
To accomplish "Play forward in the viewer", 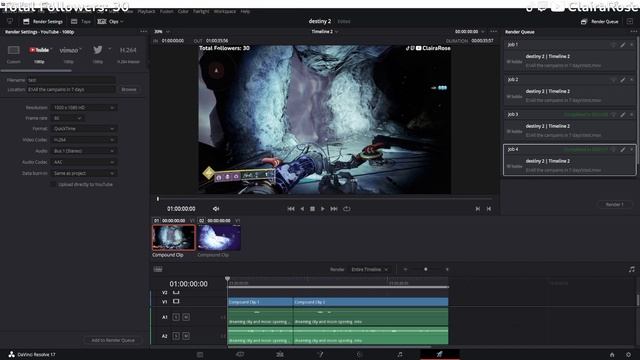I will pos(322,209).
